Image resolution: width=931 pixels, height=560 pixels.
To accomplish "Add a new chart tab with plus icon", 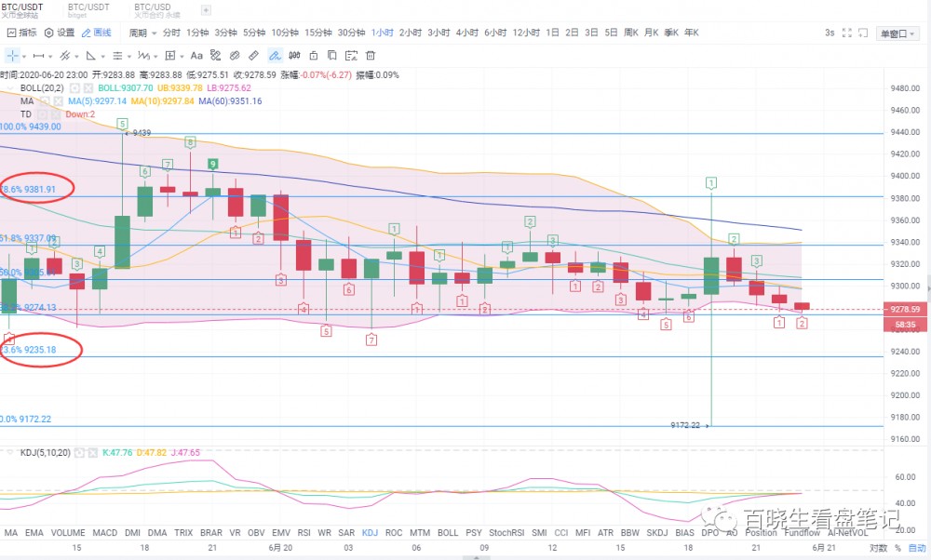I will [x=206, y=11].
